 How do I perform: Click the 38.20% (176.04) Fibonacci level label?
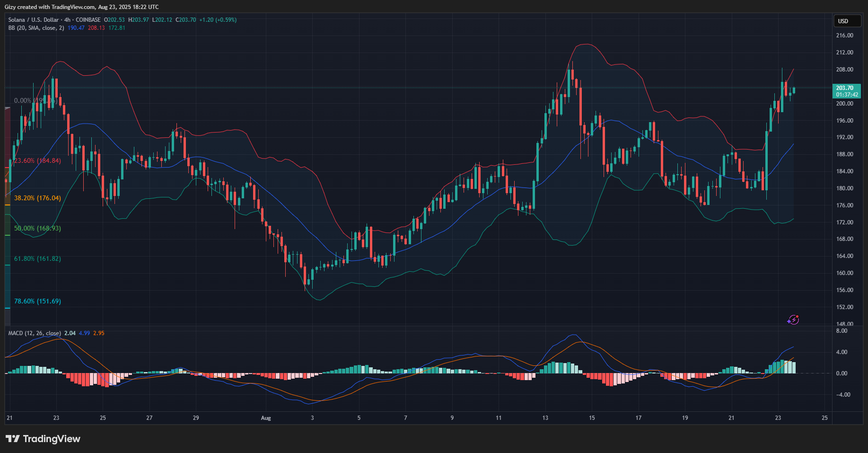[x=37, y=198]
